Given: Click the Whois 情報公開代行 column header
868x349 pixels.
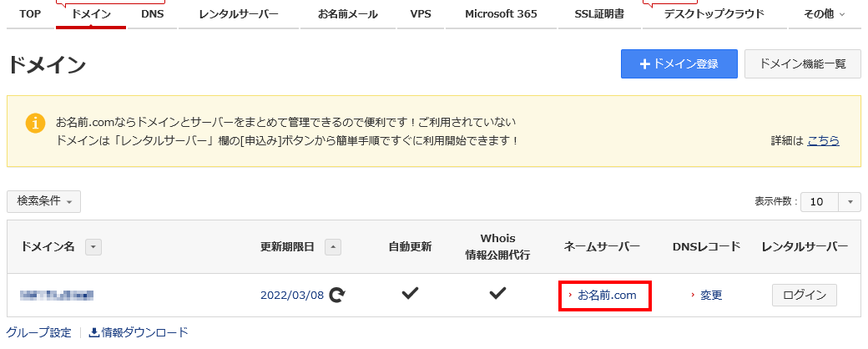Looking at the screenshot, I should 497,247.
